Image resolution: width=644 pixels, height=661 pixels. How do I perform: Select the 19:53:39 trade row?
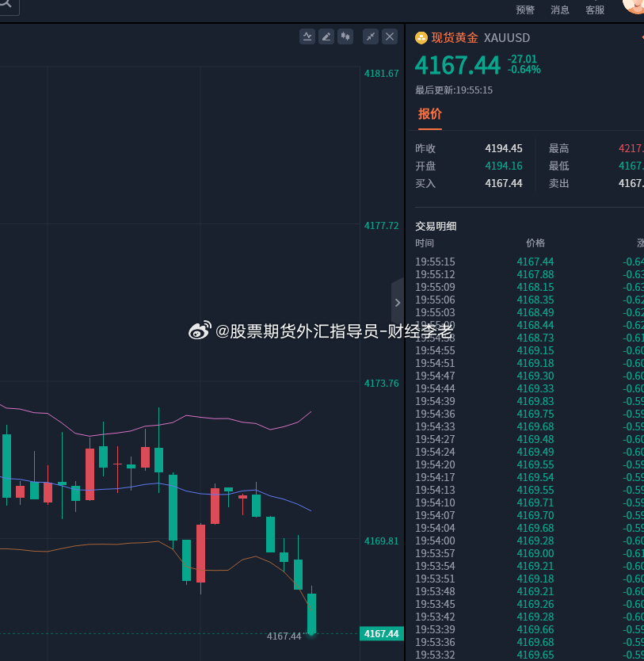pos(529,629)
